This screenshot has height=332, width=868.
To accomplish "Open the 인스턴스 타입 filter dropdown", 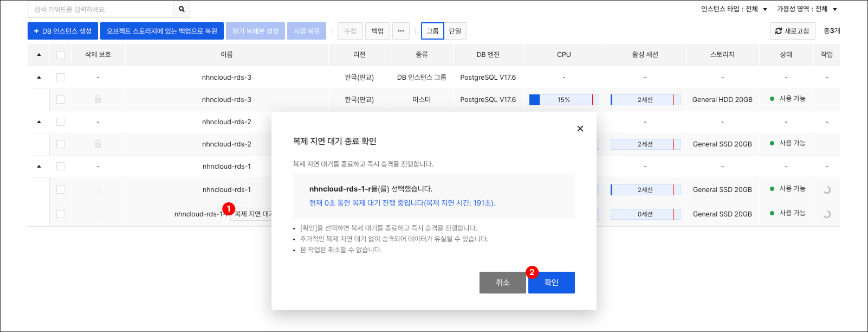I will [734, 9].
